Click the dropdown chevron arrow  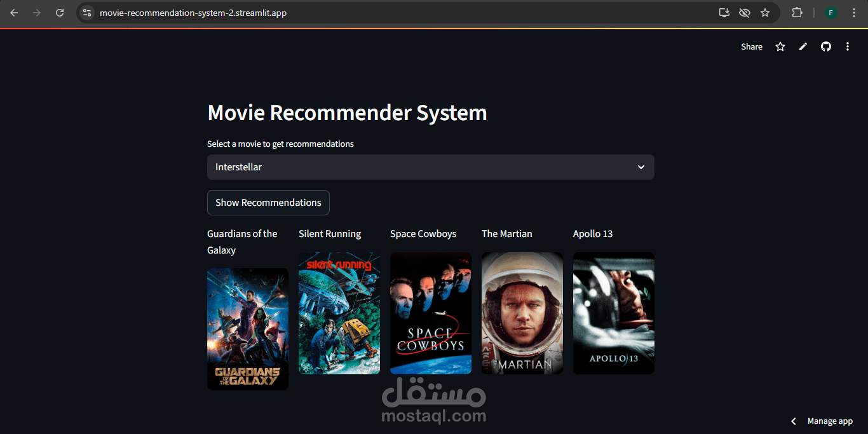pos(641,167)
